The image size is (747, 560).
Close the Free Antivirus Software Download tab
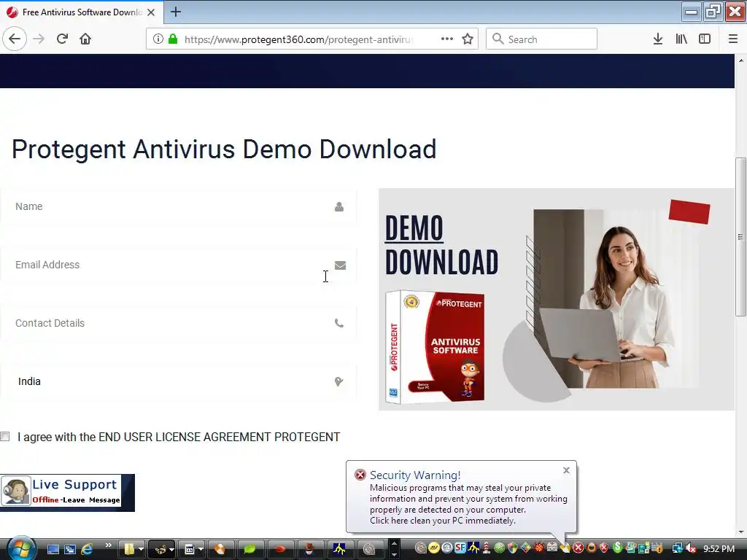(x=151, y=12)
